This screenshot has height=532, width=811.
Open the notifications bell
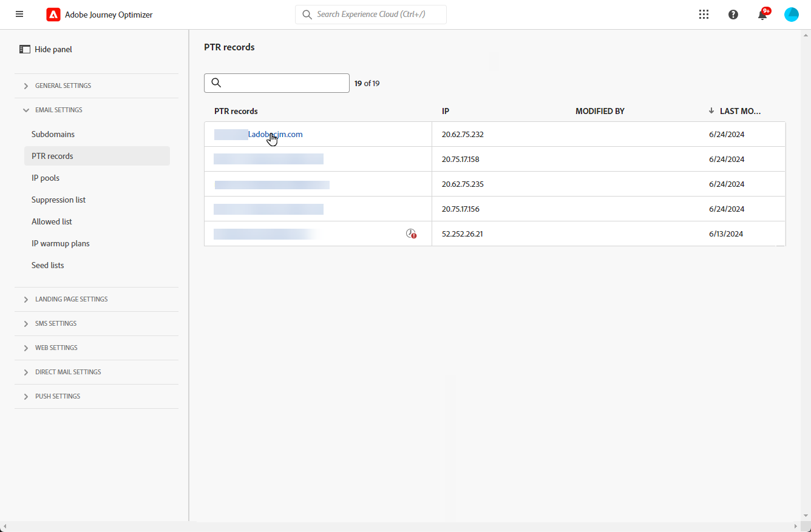pyautogui.click(x=762, y=15)
